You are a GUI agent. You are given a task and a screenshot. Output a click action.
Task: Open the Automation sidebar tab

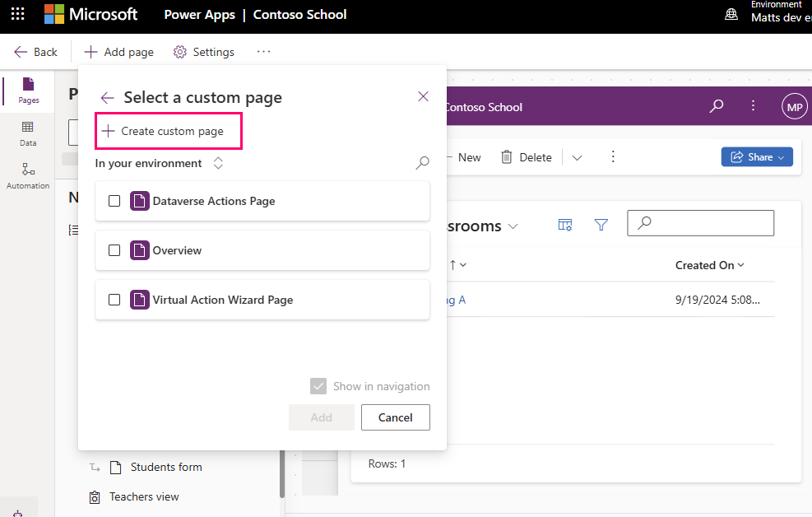(x=28, y=176)
